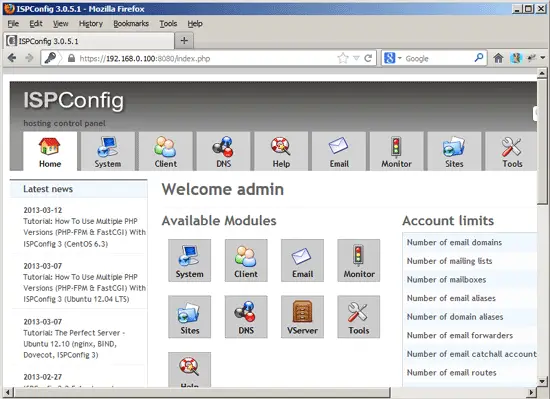Launch System module under Available Modules

(x=189, y=261)
